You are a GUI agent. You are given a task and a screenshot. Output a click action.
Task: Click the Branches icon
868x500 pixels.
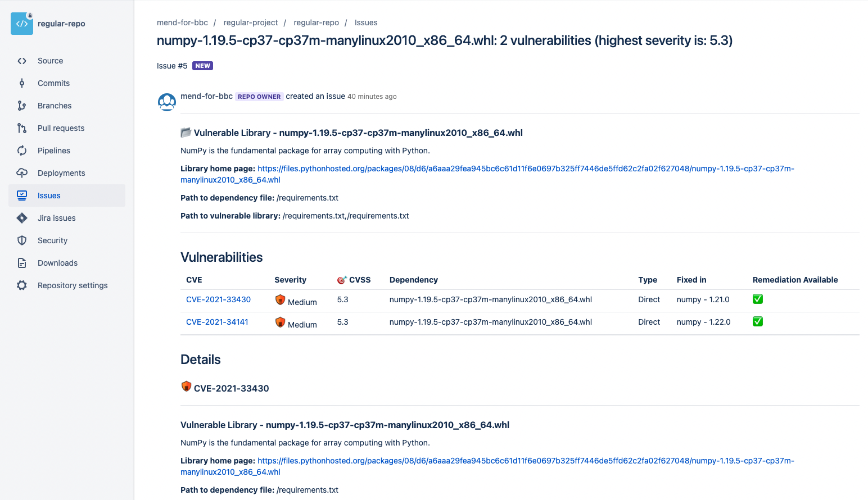click(22, 106)
